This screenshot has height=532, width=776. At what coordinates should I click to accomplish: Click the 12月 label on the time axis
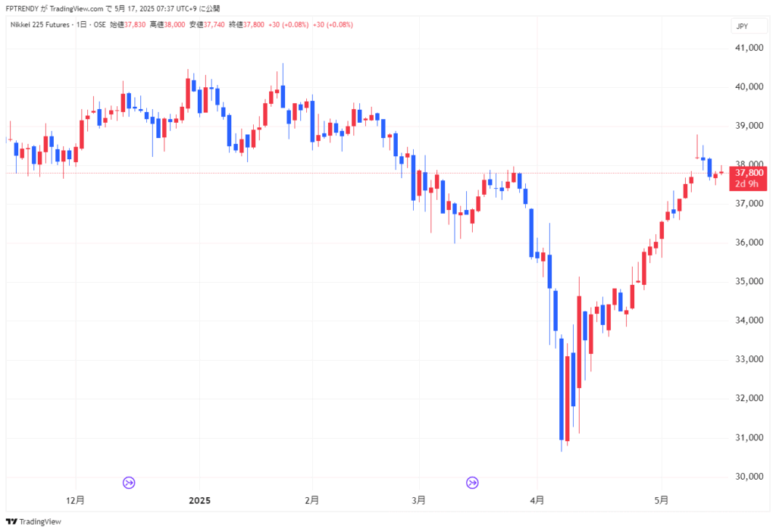tap(75, 500)
